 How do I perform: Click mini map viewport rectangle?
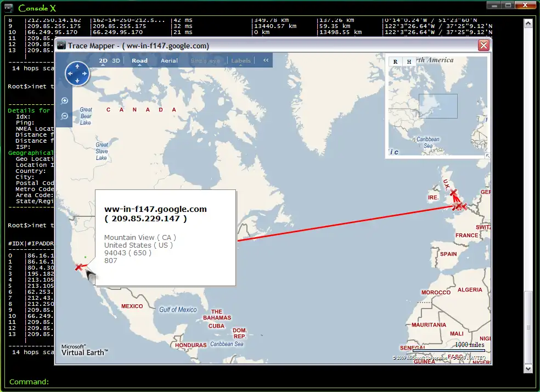[x=438, y=106]
